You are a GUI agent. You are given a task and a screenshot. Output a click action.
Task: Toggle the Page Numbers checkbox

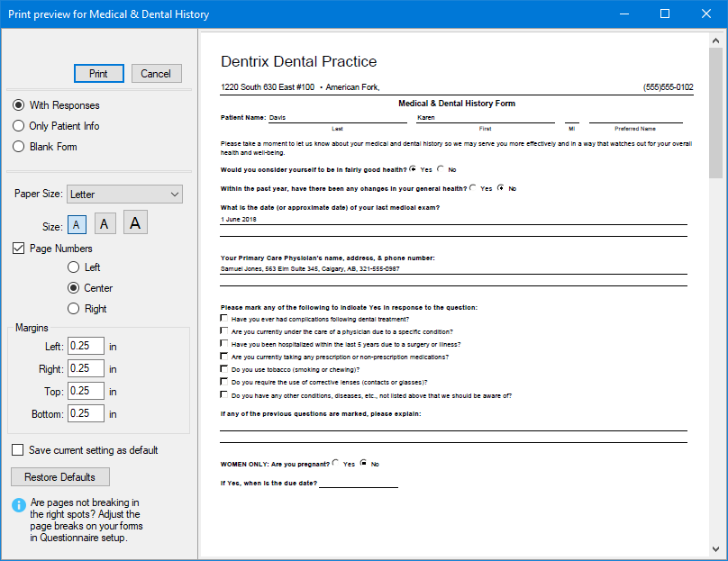(x=19, y=249)
